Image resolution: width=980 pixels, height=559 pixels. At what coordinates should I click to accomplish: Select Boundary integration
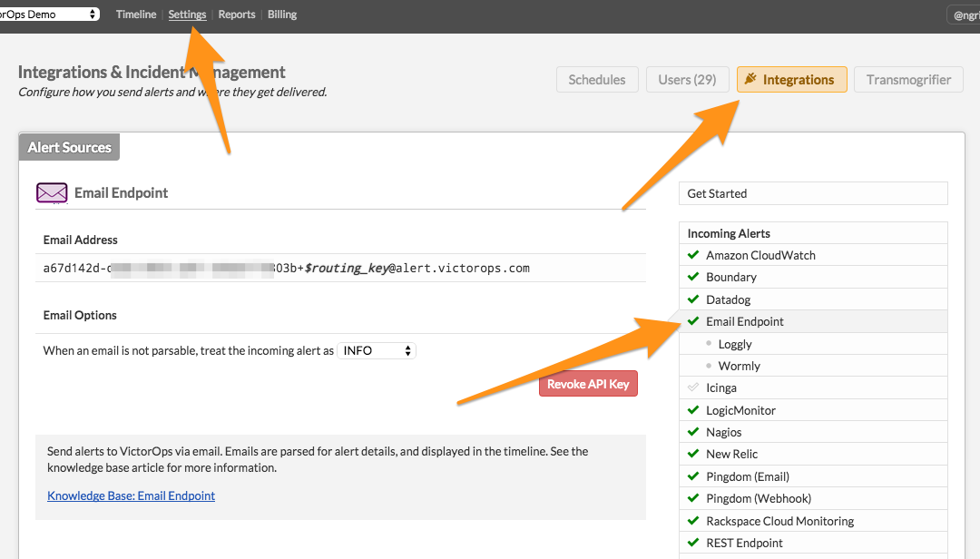point(813,277)
